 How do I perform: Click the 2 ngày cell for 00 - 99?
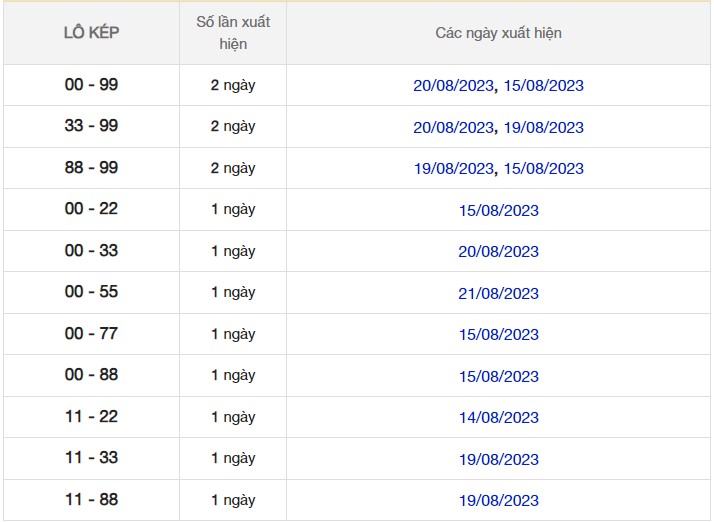[233, 86]
